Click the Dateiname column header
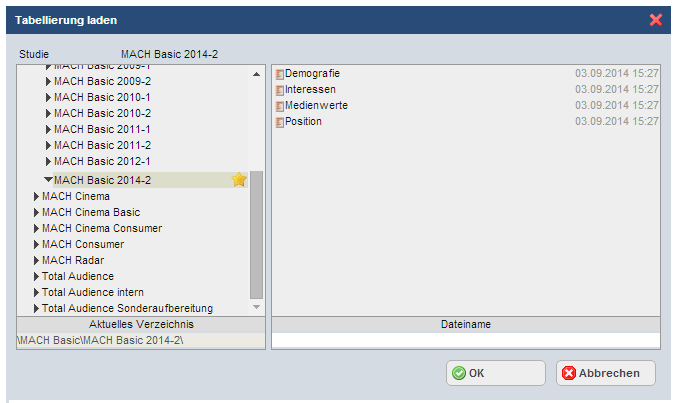Viewport: 676px width, 403px height. pos(466,325)
